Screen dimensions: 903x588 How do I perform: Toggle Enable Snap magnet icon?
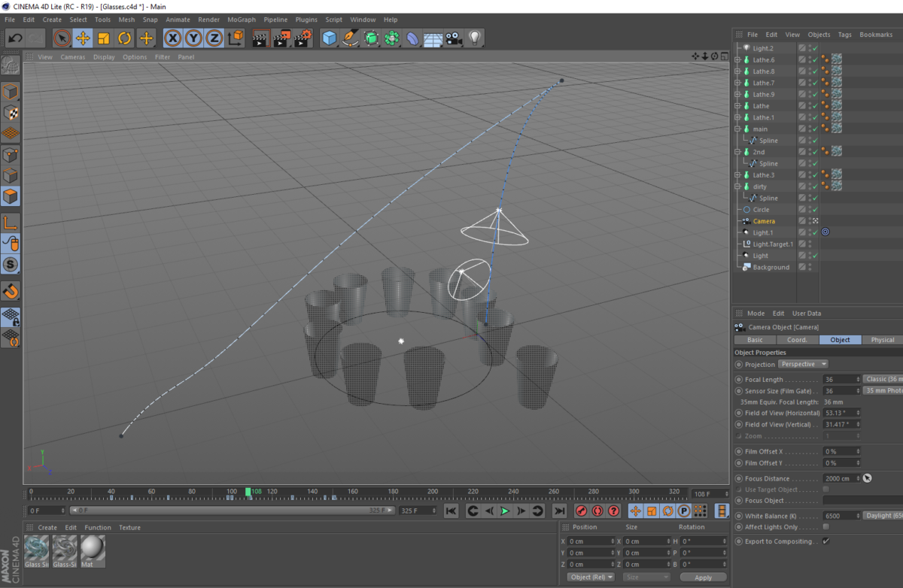(11, 291)
